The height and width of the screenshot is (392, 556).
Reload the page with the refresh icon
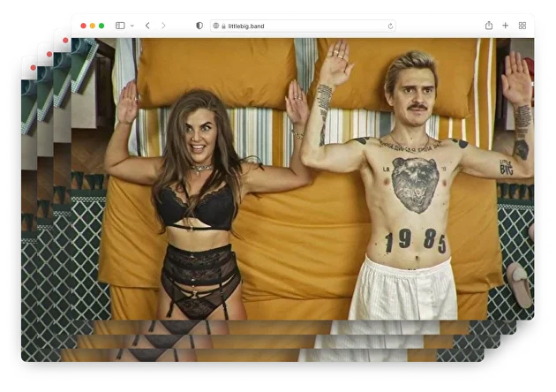point(390,26)
